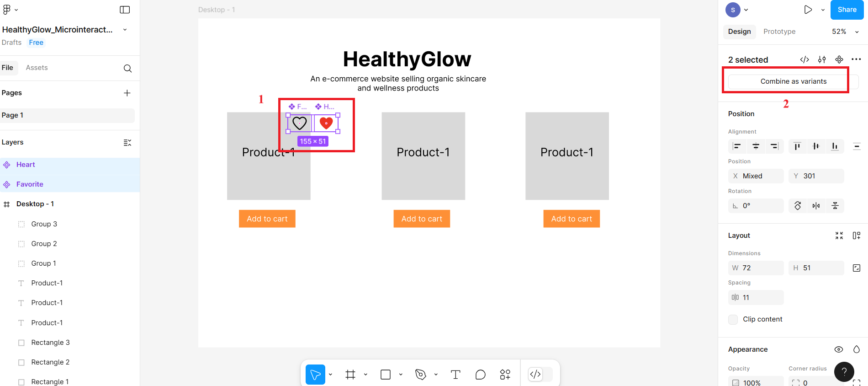Toggle layer visibility eye in Appearance

(x=839, y=349)
